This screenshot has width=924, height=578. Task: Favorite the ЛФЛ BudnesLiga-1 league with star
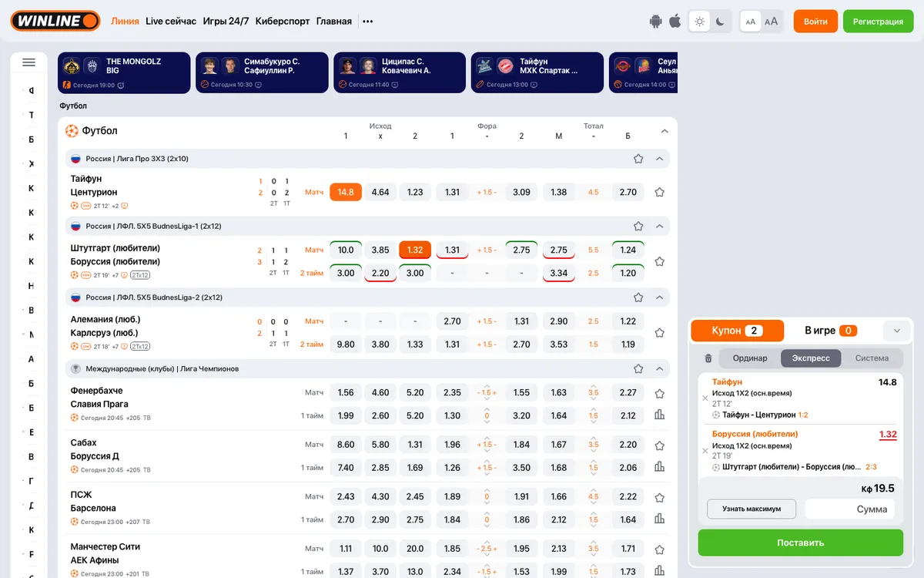coord(638,227)
